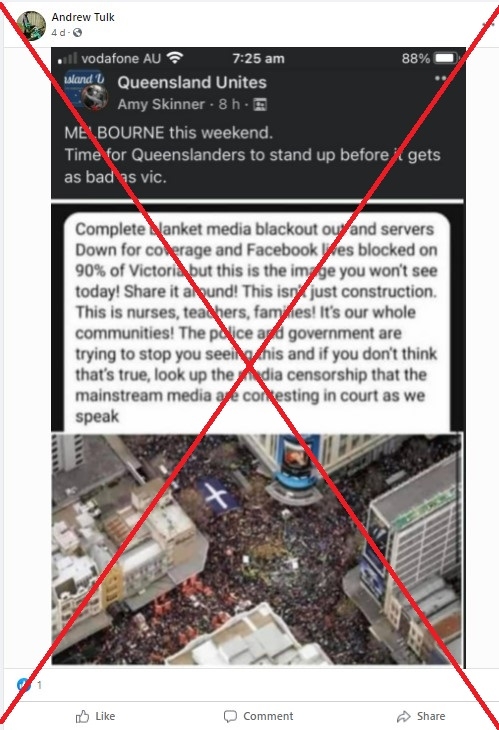
Task: Click the Comment button
Action: click(x=258, y=716)
